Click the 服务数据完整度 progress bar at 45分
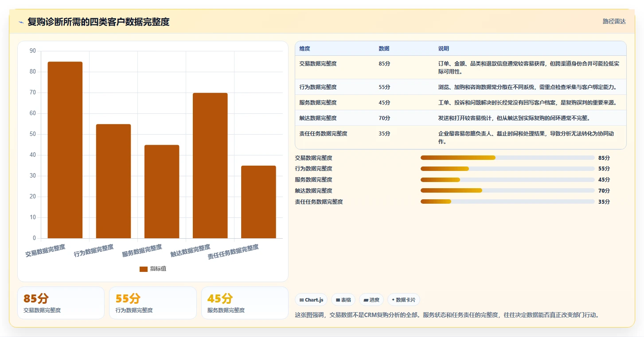The image size is (644, 337). pos(507,180)
